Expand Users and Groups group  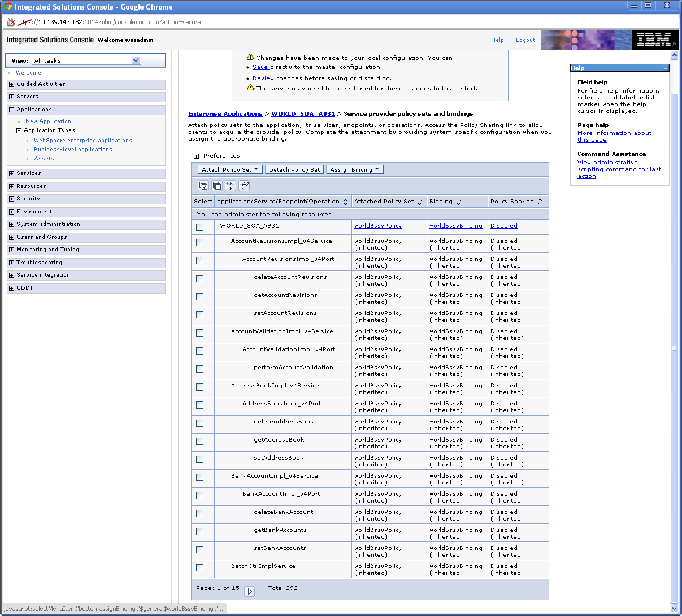(x=11, y=237)
